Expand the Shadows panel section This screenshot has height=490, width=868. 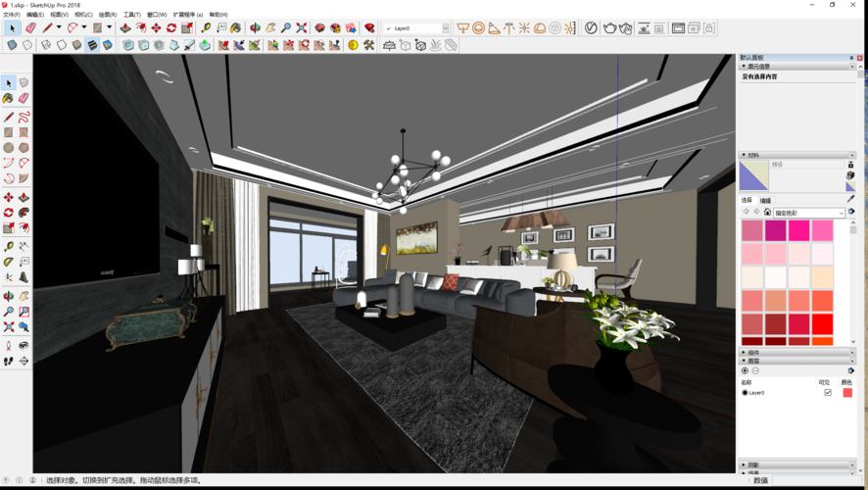click(744, 465)
